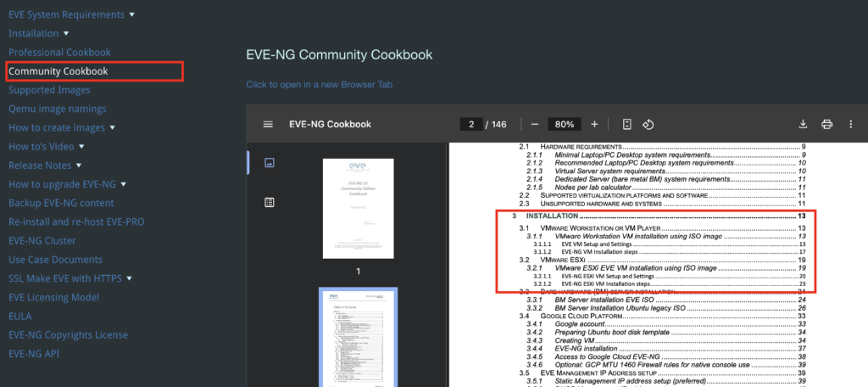The height and width of the screenshot is (387, 868).
Task: Expand Release Notes submenu arrow
Action: [79, 165]
